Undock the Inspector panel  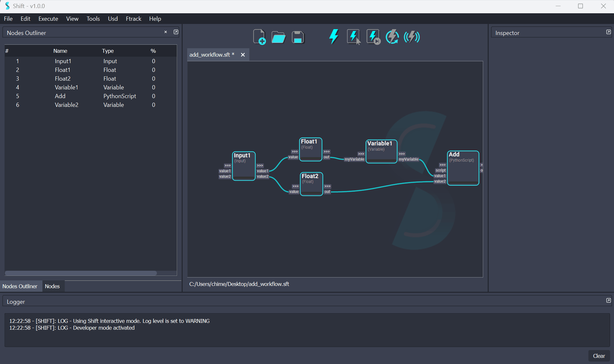point(608,32)
